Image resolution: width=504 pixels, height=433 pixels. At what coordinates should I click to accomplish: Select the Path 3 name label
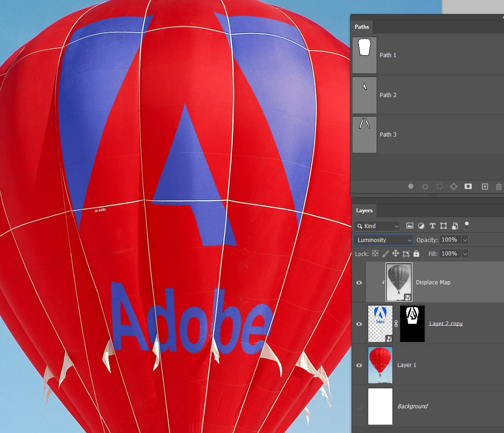[x=388, y=135]
